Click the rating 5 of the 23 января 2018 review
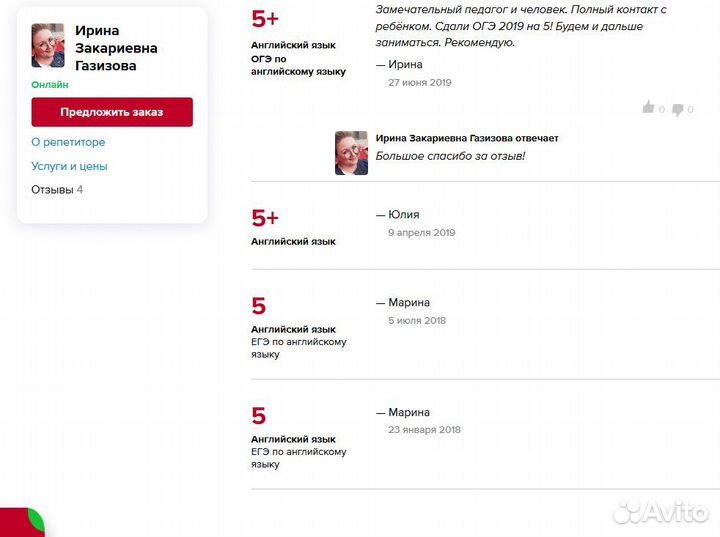 click(259, 416)
